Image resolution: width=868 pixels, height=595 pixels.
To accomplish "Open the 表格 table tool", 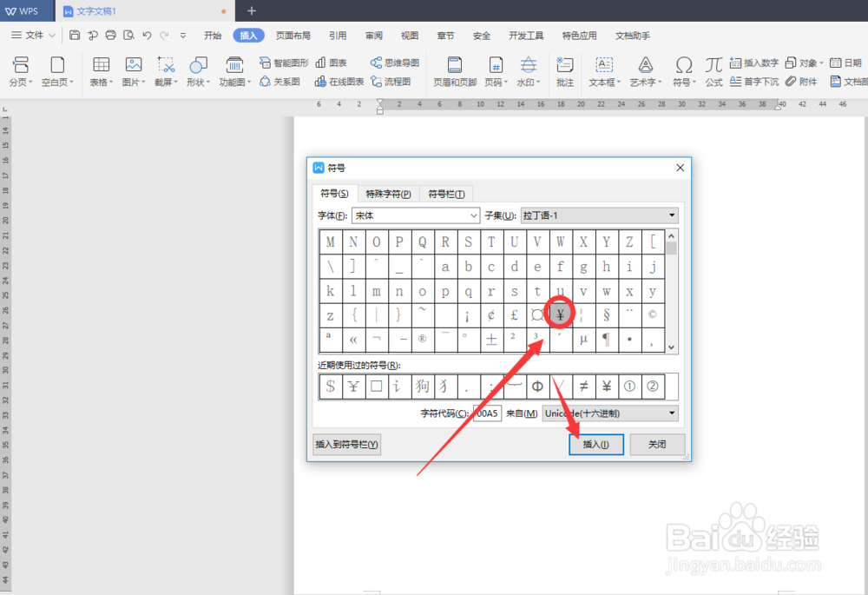I will click(x=102, y=71).
